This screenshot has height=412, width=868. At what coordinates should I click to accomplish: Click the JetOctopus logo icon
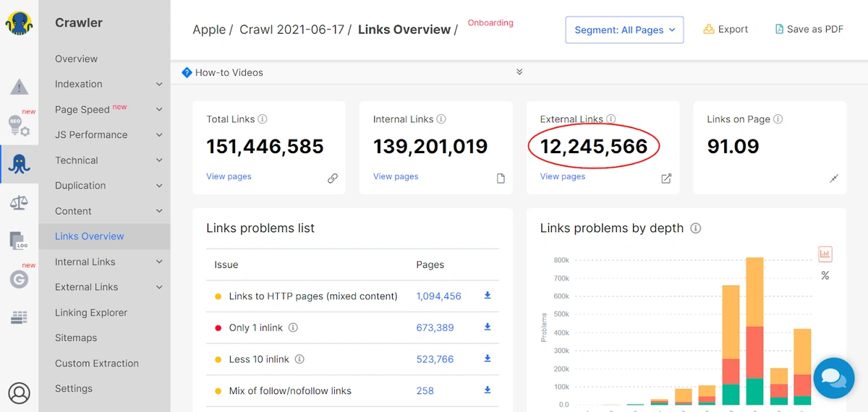click(x=19, y=23)
